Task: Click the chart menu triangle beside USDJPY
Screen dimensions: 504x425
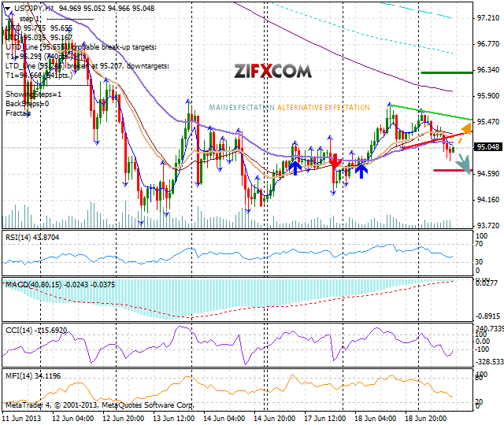Action: click(x=8, y=9)
